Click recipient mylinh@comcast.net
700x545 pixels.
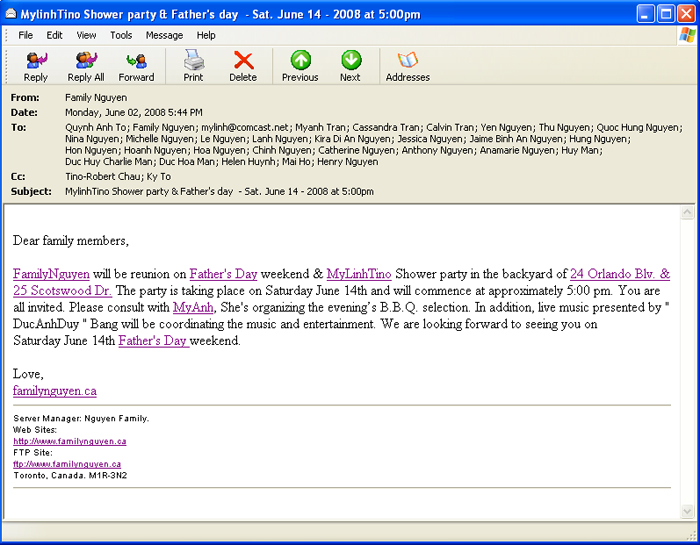click(x=245, y=128)
